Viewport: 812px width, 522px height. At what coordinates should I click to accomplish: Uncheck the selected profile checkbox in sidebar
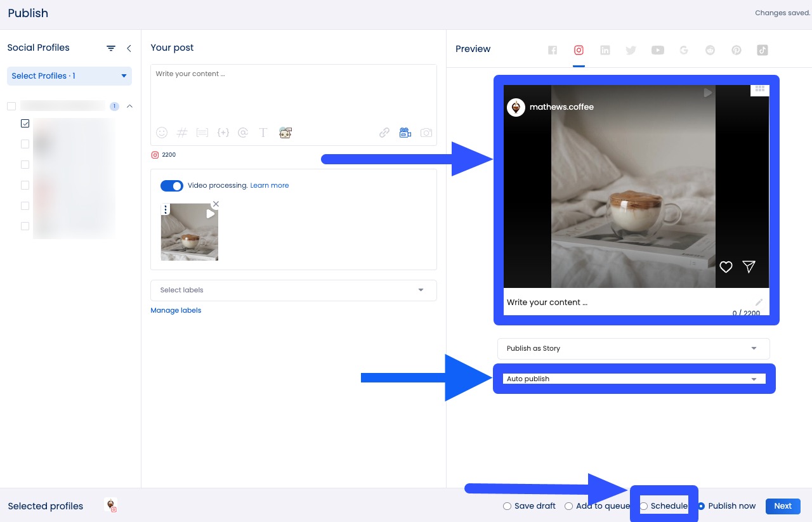(x=25, y=124)
